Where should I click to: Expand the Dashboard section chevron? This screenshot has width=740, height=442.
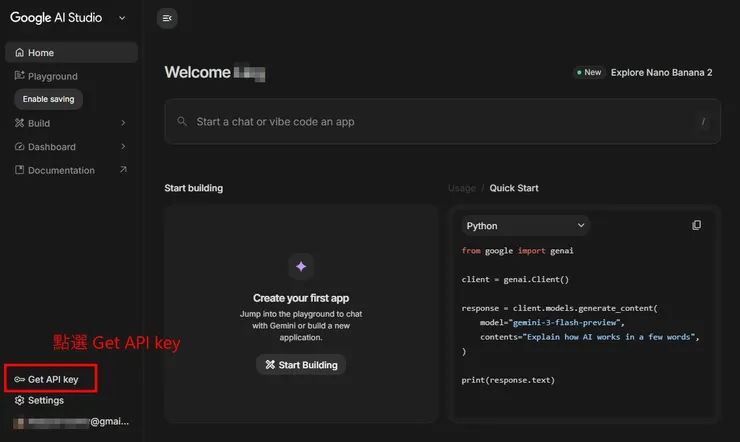123,147
